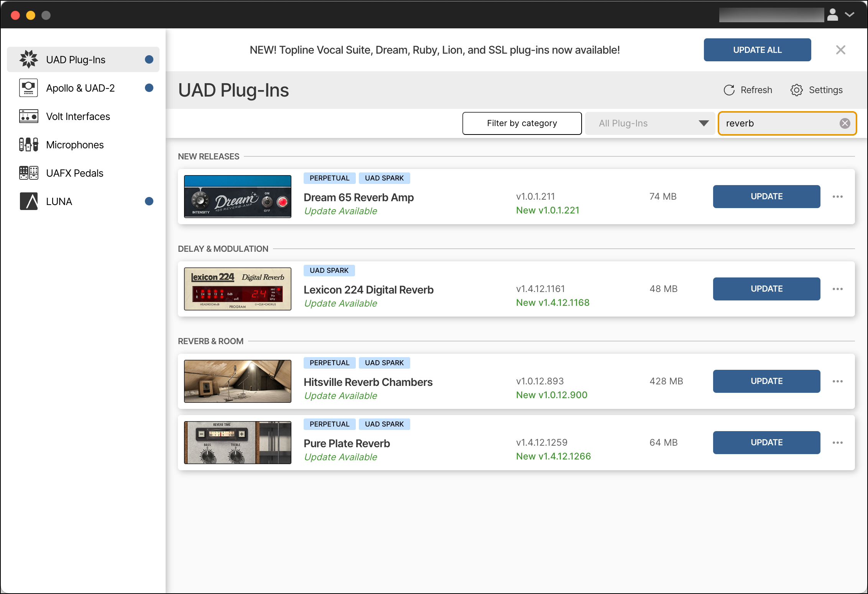The height and width of the screenshot is (594, 868).
Task: Open more options for Pure Plate Reverb
Action: pyautogui.click(x=837, y=443)
